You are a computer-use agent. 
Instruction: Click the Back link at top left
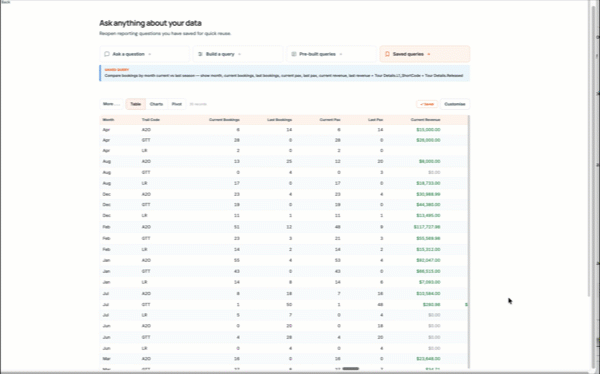pos(5,2)
